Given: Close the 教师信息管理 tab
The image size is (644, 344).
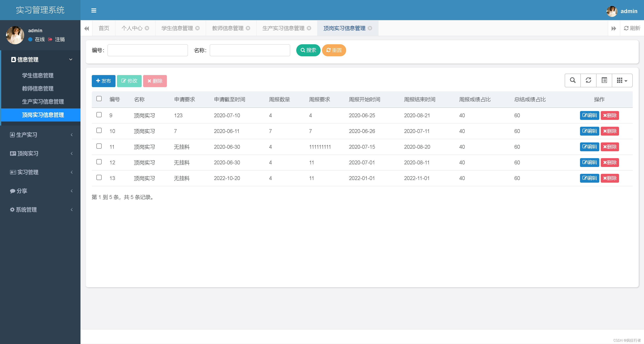Looking at the screenshot, I should tap(248, 28).
